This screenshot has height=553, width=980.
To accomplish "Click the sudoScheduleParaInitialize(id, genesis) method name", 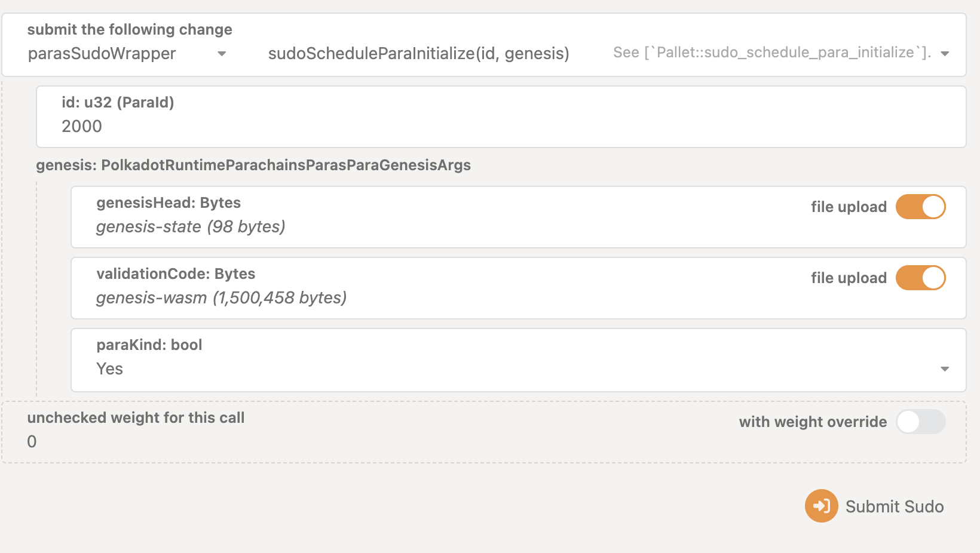I will [418, 54].
